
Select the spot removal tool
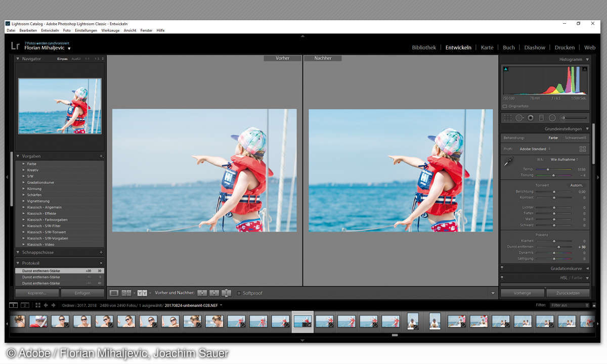point(519,118)
